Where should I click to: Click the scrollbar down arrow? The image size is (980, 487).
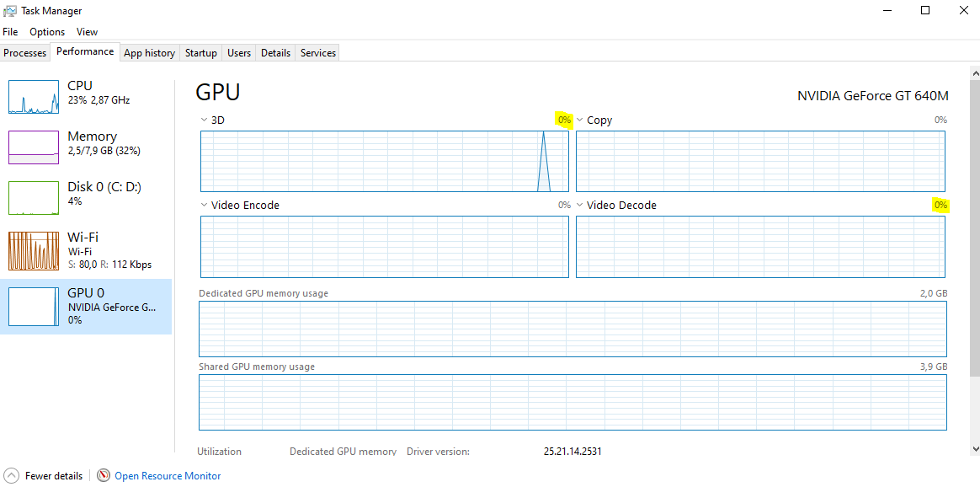974,449
